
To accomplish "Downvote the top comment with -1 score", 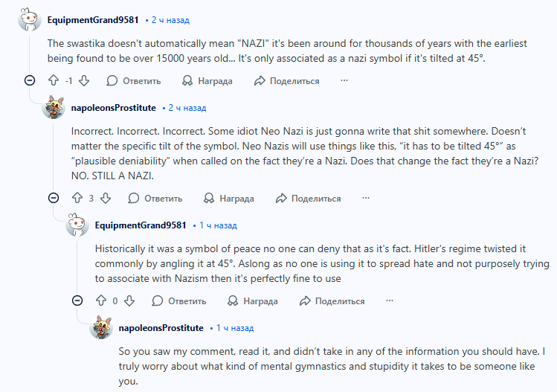I will 84,80.
